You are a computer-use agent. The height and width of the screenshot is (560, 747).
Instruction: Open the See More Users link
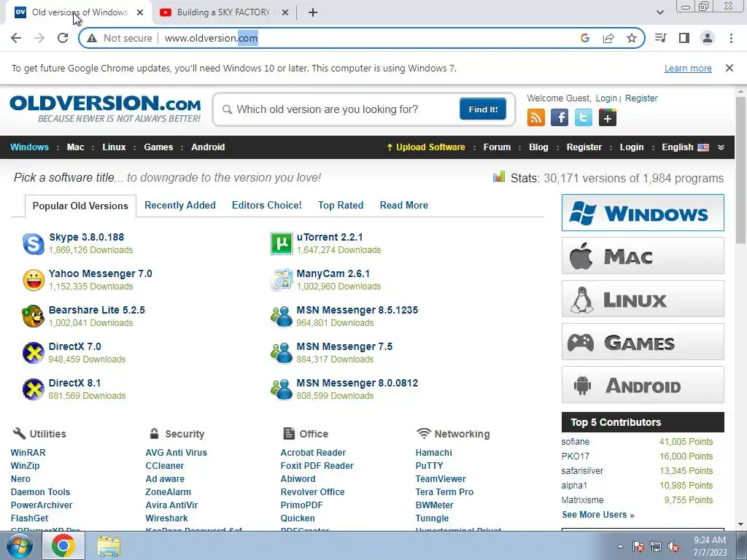[598, 515]
